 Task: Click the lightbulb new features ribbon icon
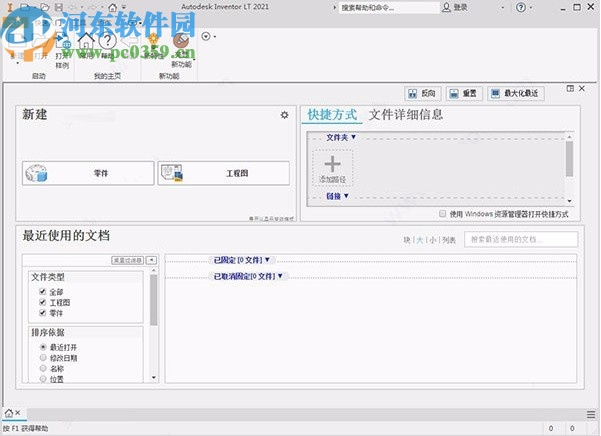[x=153, y=41]
